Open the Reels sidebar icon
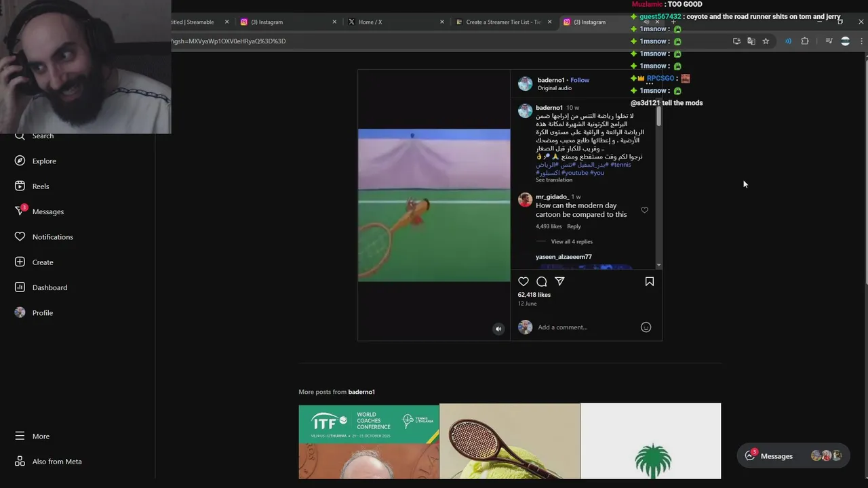This screenshot has width=868, height=488. click(x=20, y=186)
